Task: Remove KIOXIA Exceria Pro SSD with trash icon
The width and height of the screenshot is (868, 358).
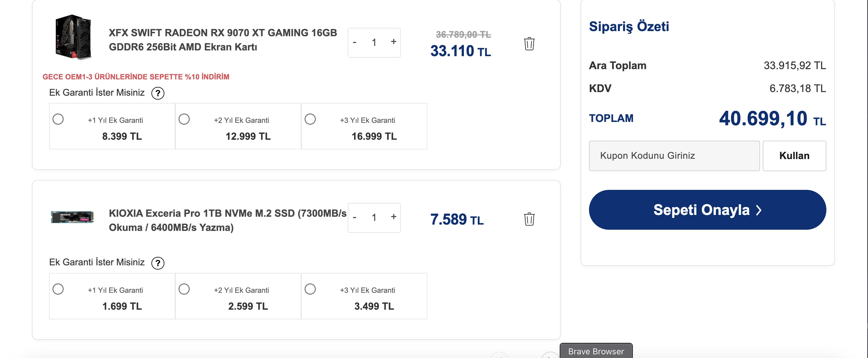Action: pos(529,219)
